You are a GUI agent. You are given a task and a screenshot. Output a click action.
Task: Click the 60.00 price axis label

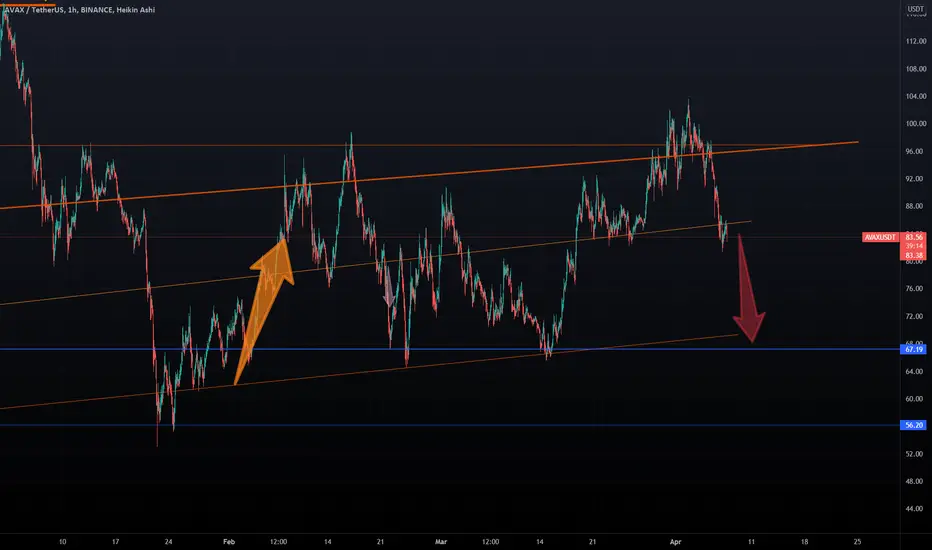coord(914,399)
